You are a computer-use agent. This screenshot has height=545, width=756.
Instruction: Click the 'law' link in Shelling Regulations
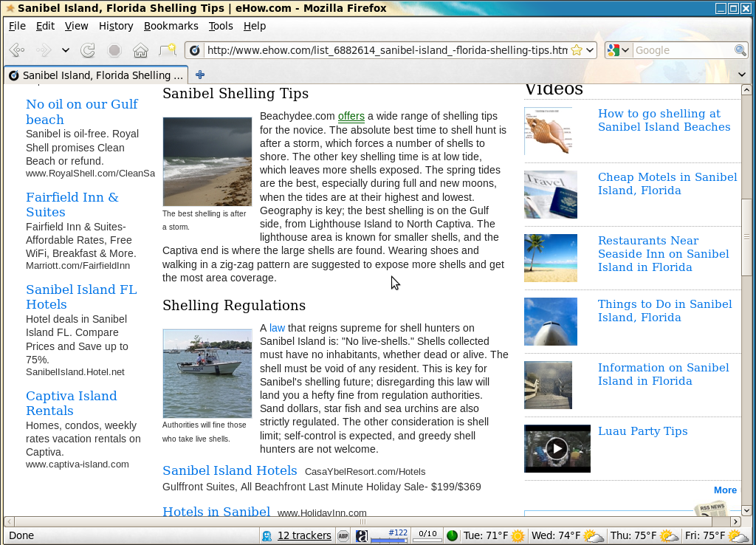click(277, 328)
